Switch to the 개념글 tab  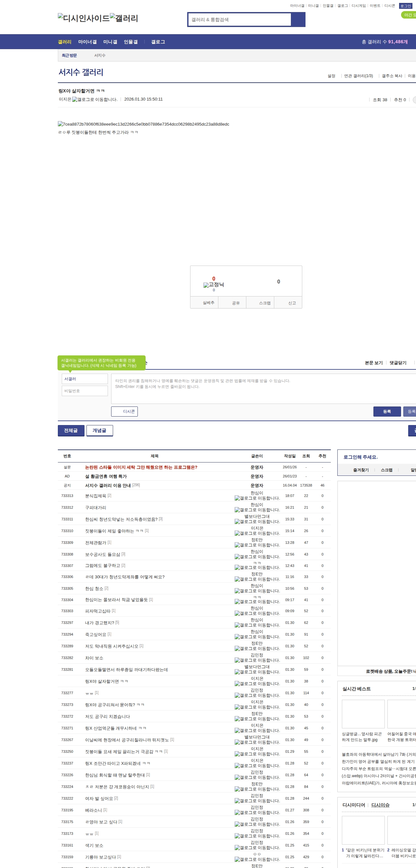click(x=99, y=430)
